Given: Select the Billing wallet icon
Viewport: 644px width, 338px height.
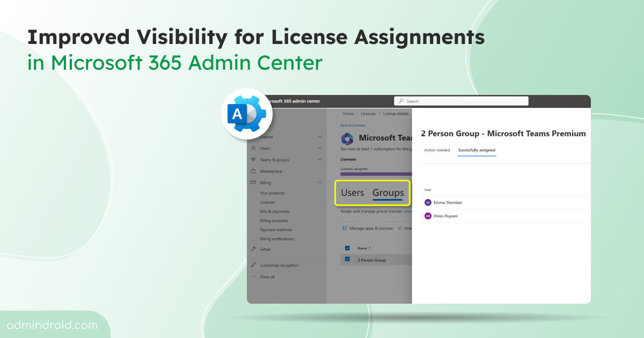Looking at the screenshot, I should 252,182.
